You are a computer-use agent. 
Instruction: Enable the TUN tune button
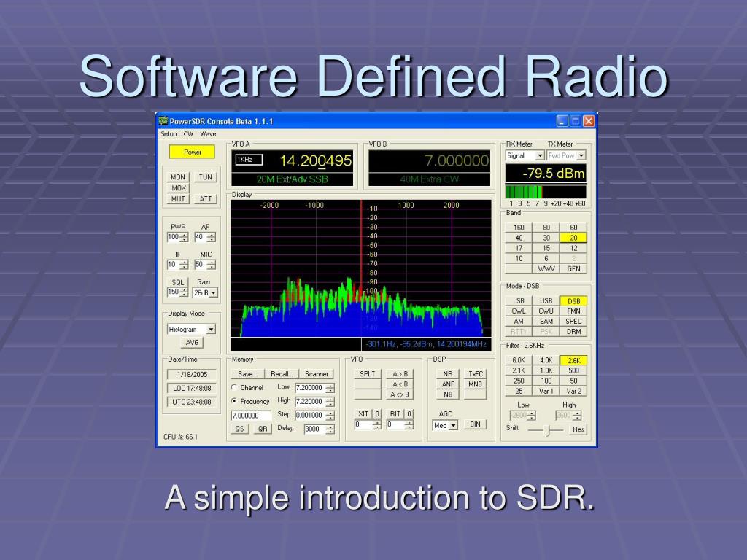point(205,177)
